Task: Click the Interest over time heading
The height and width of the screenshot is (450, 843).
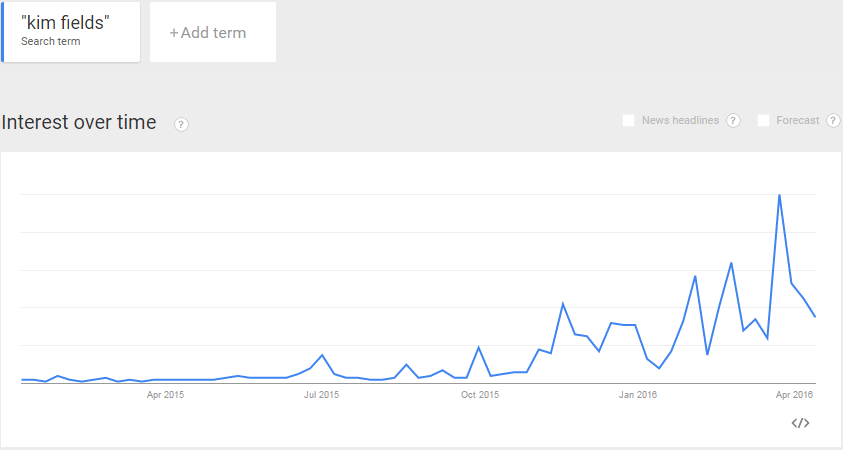Action: 79,122
